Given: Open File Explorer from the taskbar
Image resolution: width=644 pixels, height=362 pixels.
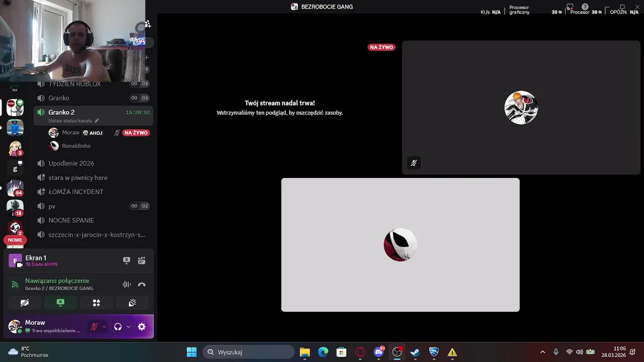Looking at the screenshot, I should click(x=305, y=352).
